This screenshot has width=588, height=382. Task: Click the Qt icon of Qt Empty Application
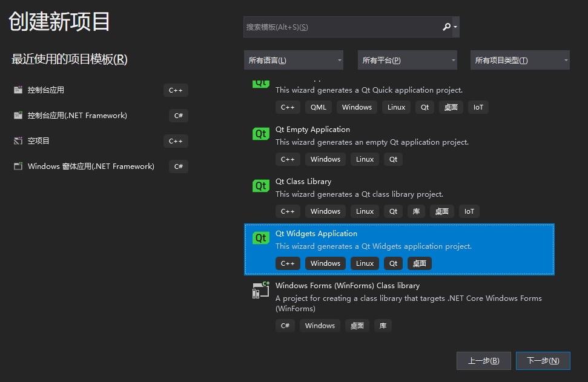pos(260,134)
